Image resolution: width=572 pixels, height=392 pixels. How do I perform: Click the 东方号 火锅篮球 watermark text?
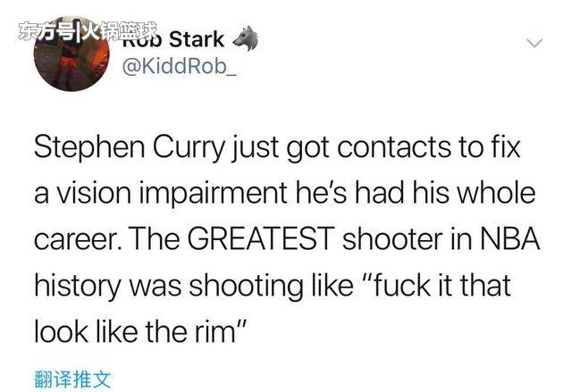pos(88,30)
